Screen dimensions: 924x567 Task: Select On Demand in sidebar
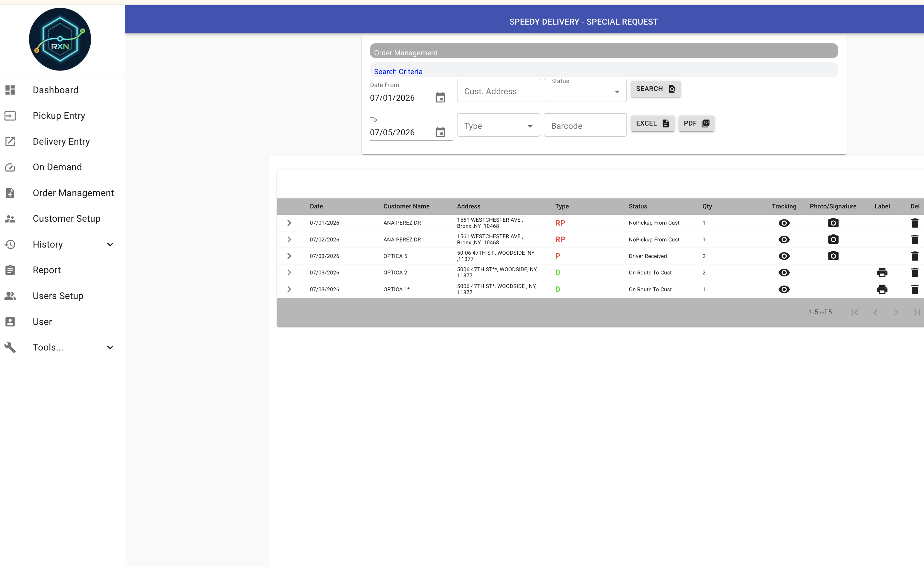click(x=57, y=167)
